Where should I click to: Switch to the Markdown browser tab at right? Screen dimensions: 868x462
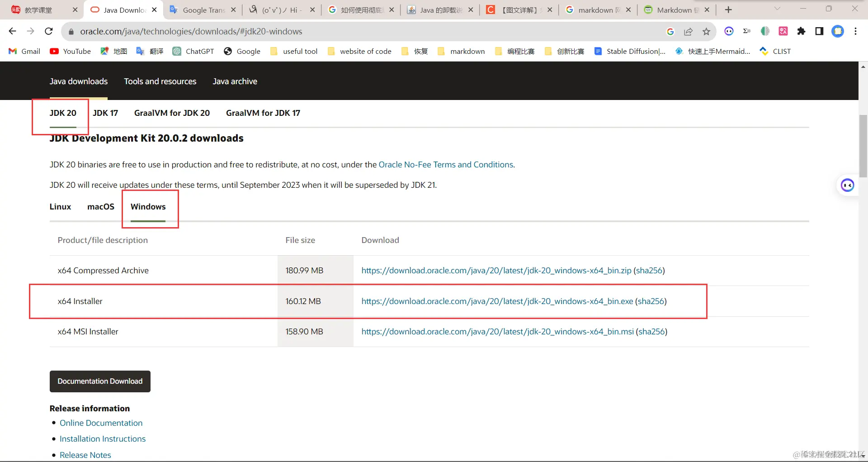tap(677, 10)
